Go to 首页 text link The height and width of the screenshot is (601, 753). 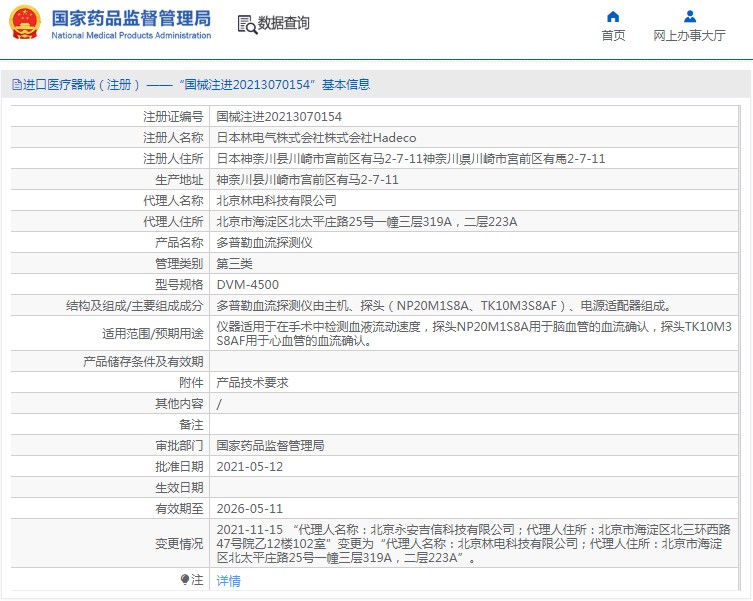(613, 36)
